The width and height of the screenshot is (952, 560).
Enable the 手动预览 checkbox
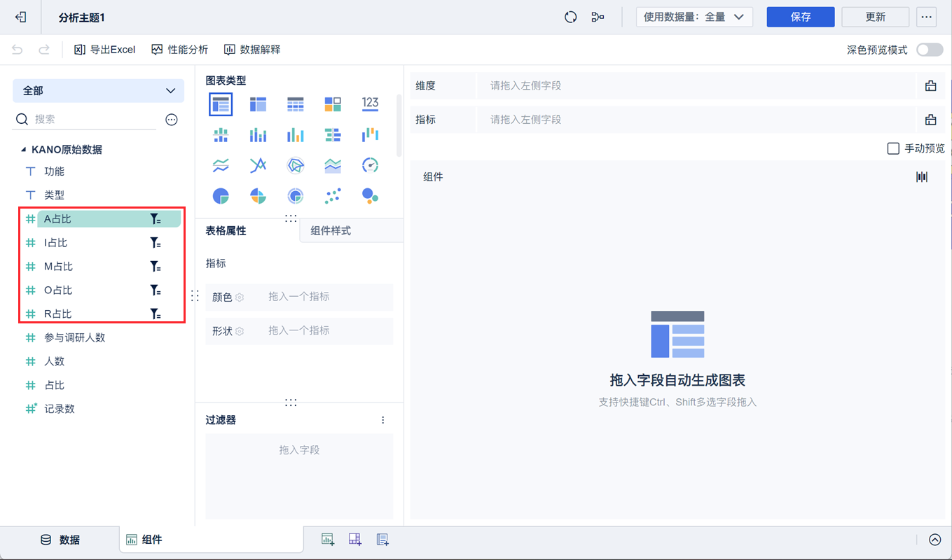pos(894,148)
